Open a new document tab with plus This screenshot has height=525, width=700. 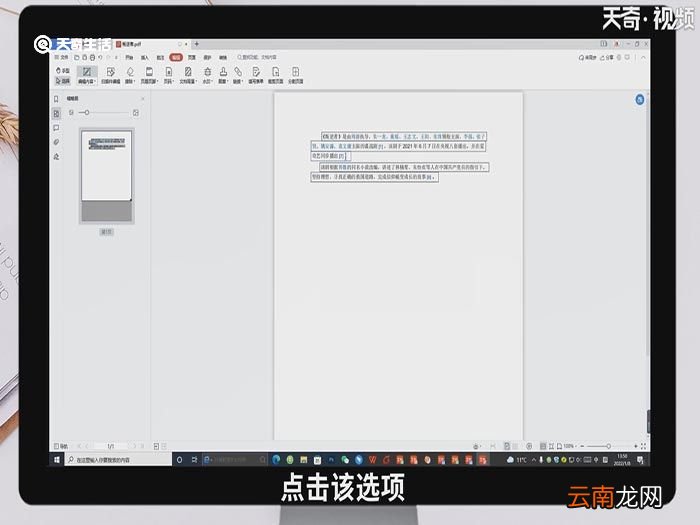[x=196, y=44]
